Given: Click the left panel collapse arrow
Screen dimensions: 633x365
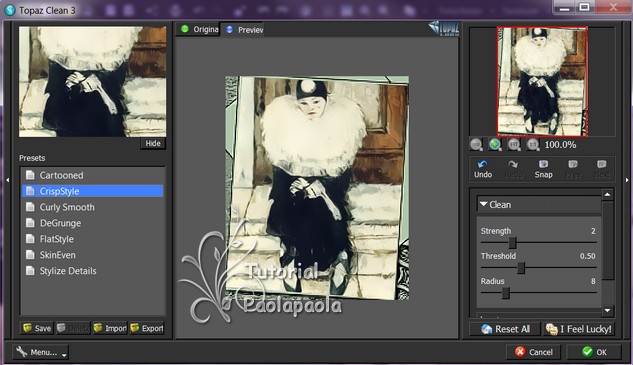Looking at the screenshot, I should 7,180.
